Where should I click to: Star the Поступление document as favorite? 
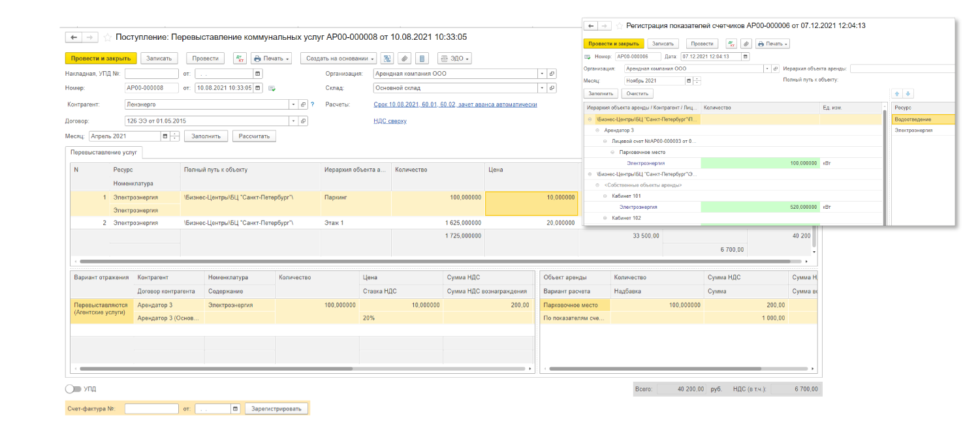point(108,37)
